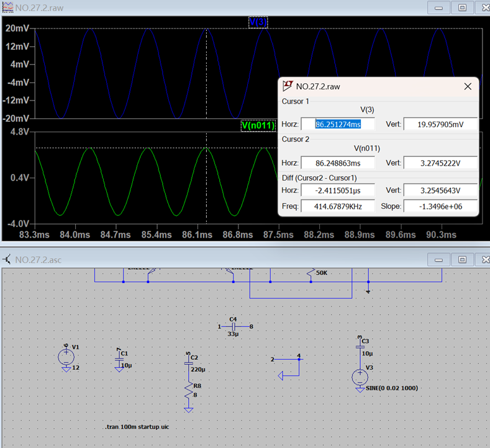
Task: Close the NO.27.2.raw cursor dialog
Action: pos(468,87)
